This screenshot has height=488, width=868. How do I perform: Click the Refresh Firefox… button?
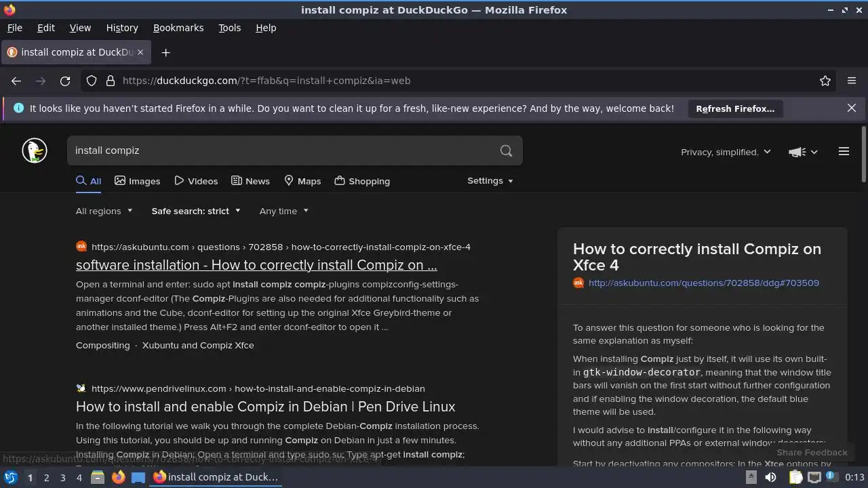point(735,108)
